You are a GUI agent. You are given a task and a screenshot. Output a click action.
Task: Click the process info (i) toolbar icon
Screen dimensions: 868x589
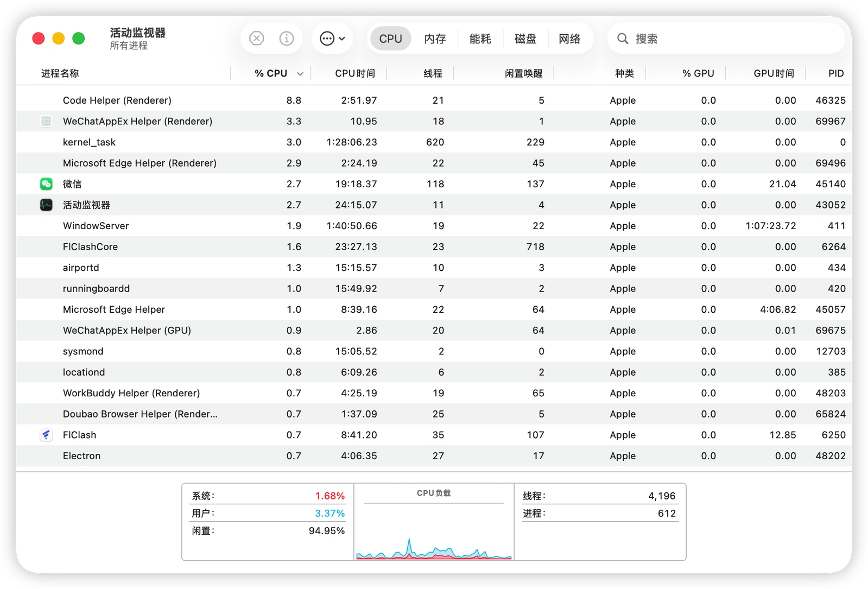point(287,39)
